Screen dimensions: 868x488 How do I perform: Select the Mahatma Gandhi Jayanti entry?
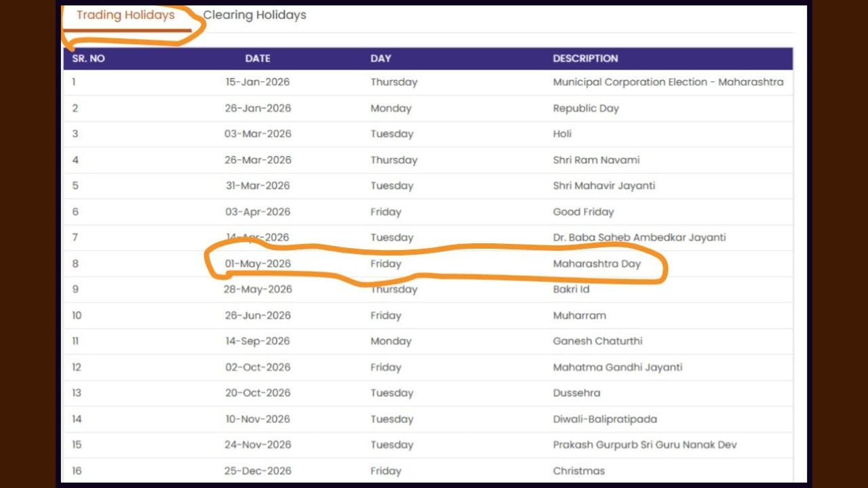pyautogui.click(x=617, y=367)
